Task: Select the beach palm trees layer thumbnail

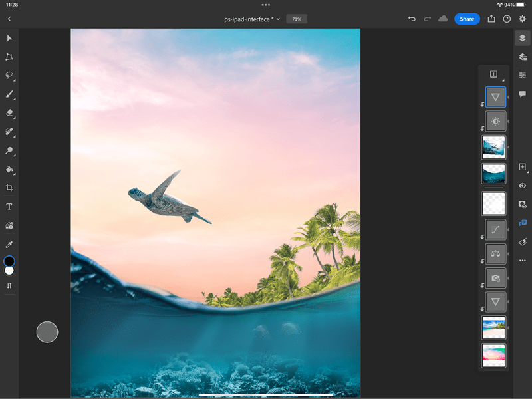Action: (493, 327)
